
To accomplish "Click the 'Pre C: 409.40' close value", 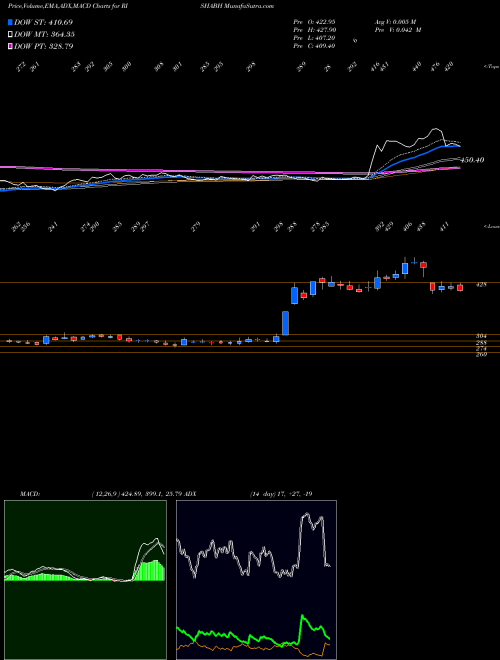I will (314, 46).
